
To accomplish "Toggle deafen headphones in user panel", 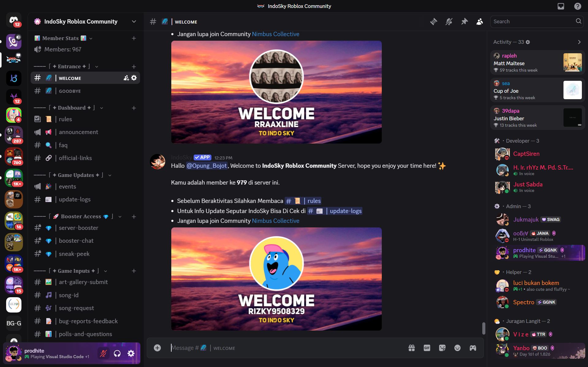I will (x=117, y=354).
